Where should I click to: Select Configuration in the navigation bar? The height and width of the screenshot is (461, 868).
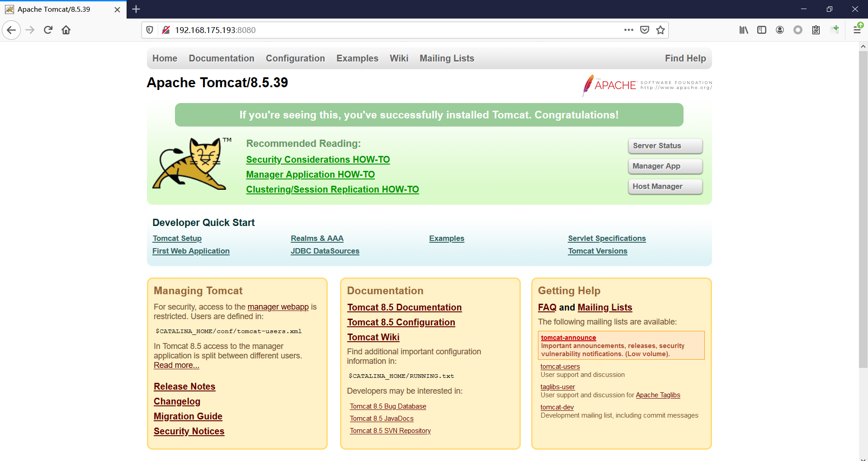click(295, 58)
